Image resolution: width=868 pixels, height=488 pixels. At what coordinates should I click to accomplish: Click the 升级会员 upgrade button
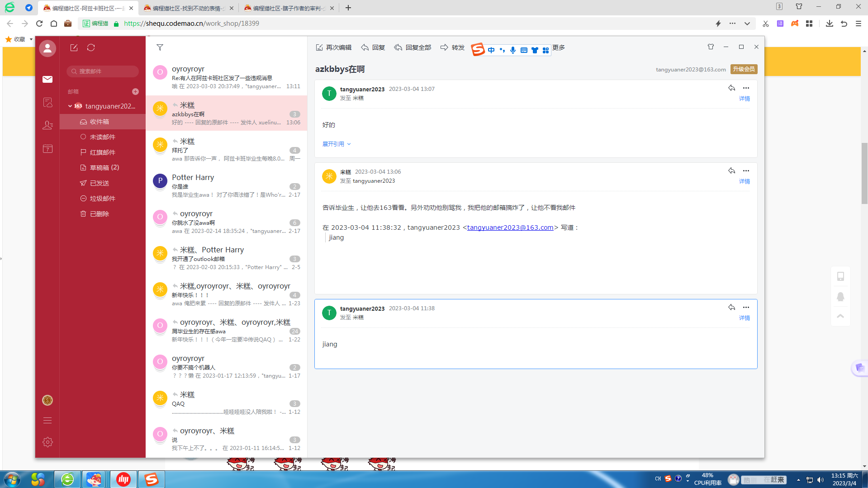(x=744, y=69)
